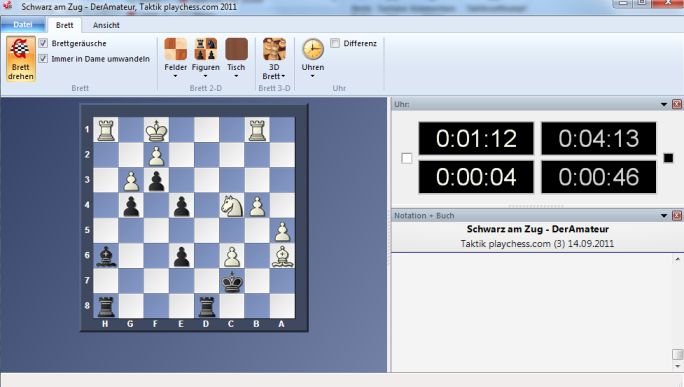The width and height of the screenshot is (684, 387).
Task: Open the Uhr panel dropdown arrow
Action: pos(664,104)
